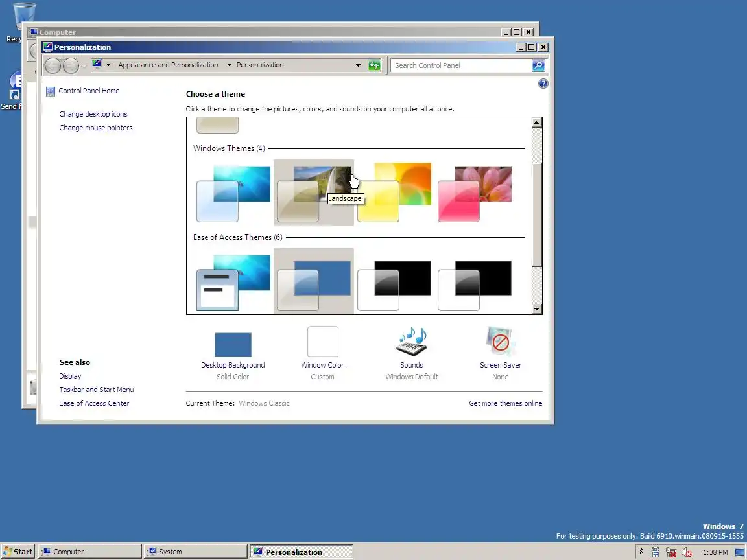Open the Sounds music notes icon

click(x=412, y=342)
